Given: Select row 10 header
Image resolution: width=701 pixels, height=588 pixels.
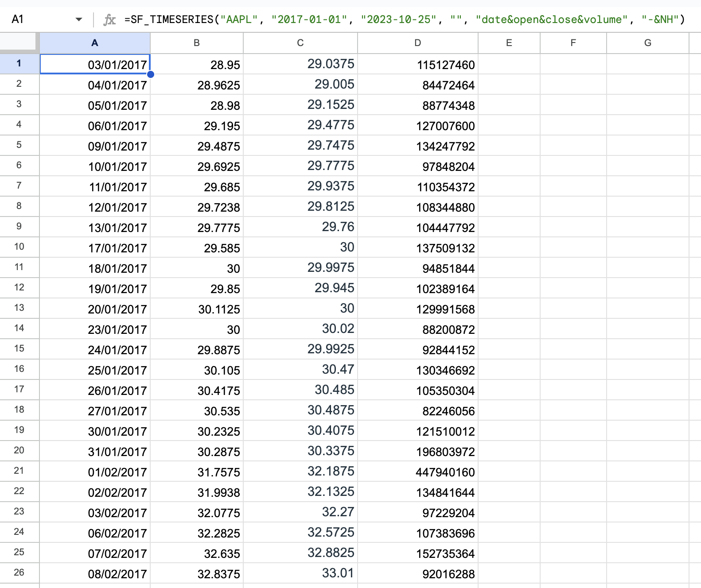Looking at the screenshot, I should pyautogui.click(x=19, y=247).
